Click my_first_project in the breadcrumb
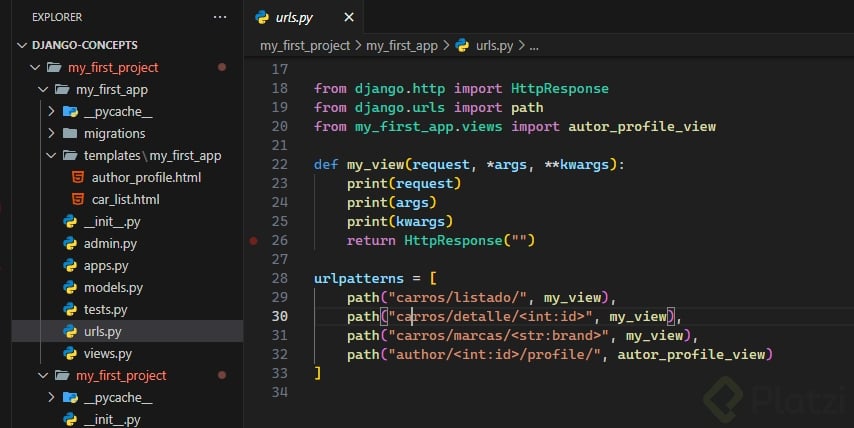The image size is (854, 428). pos(305,46)
